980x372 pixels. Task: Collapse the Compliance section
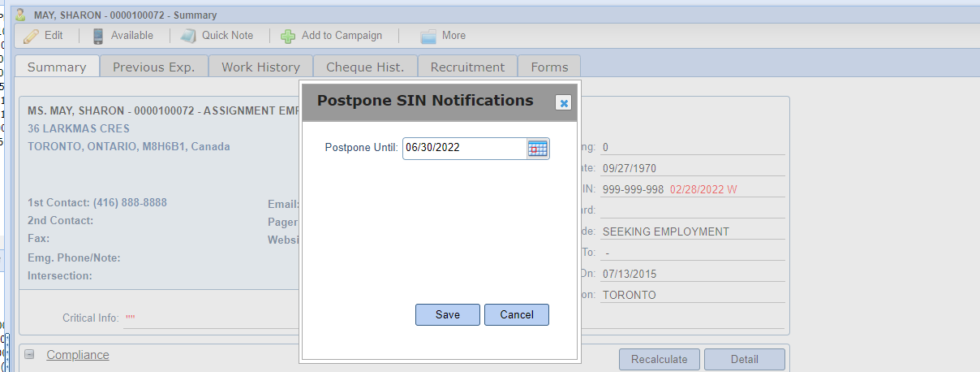tap(29, 354)
